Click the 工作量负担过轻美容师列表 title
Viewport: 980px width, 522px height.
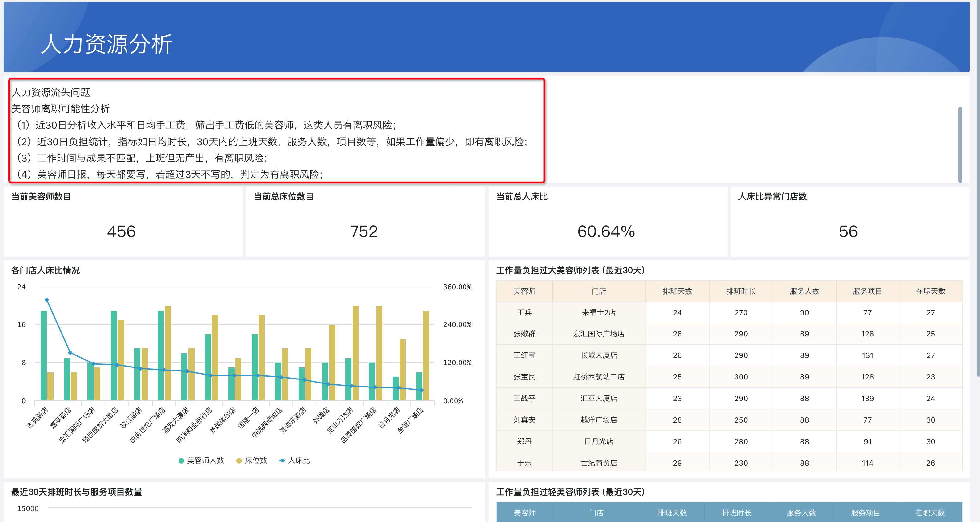(570, 492)
